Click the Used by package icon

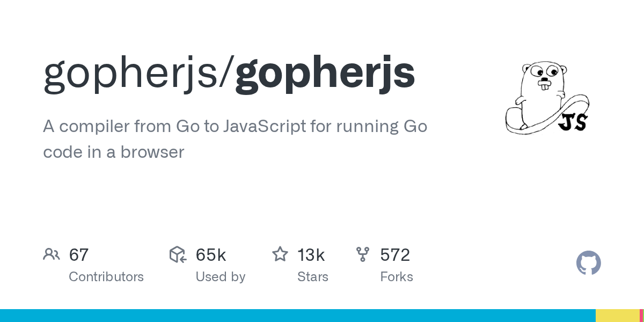[178, 254]
